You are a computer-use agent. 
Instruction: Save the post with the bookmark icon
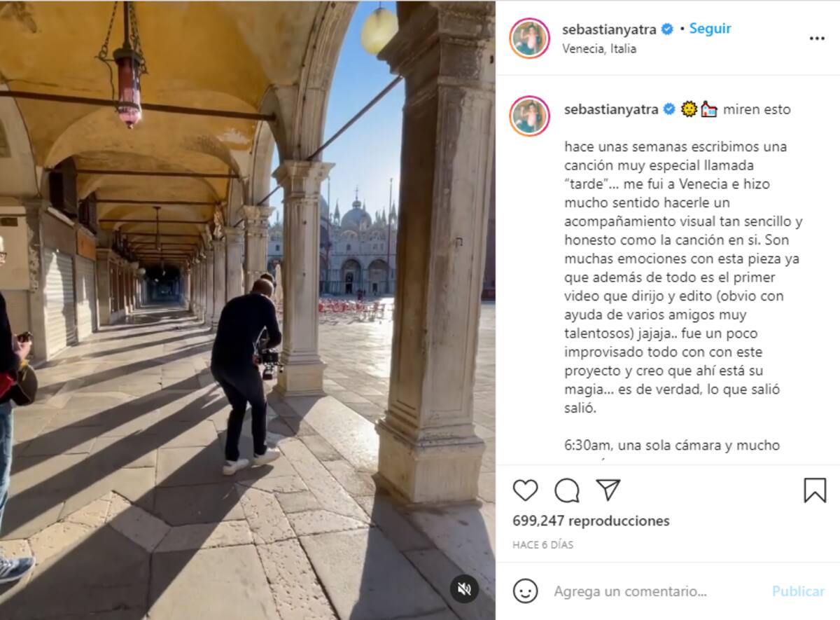tap(815, 490)
